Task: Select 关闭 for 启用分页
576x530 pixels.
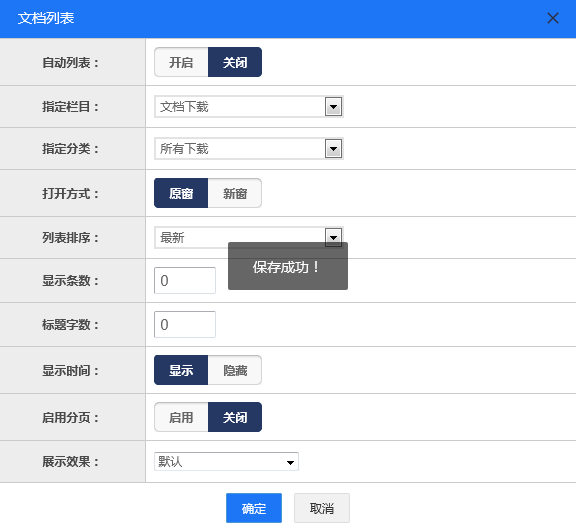Action: (x=235, y=417)
